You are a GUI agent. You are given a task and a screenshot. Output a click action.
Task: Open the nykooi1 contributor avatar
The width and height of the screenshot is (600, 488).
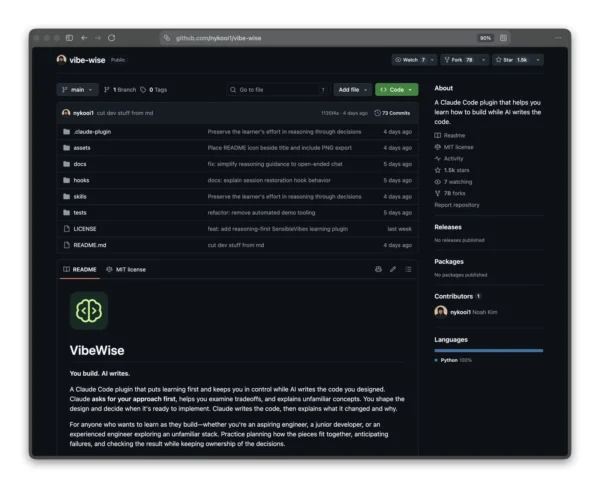click(x=441, y=312)
